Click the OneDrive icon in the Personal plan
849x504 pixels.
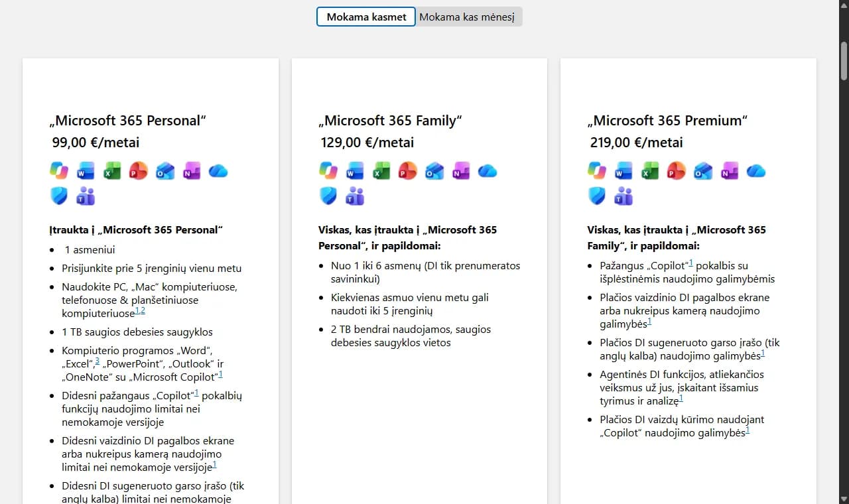click(218, 171)
